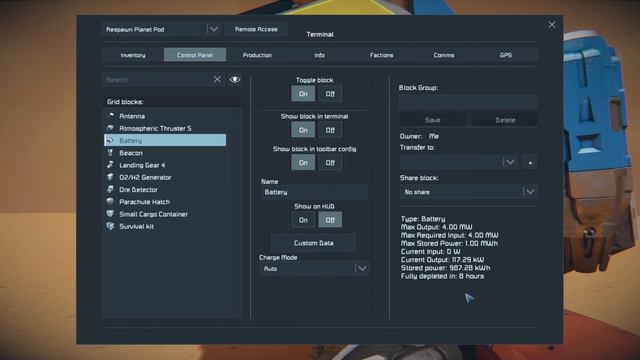
Task: Set Show block in terminal On
Action: pyautogui.click(x=303, y=130)
